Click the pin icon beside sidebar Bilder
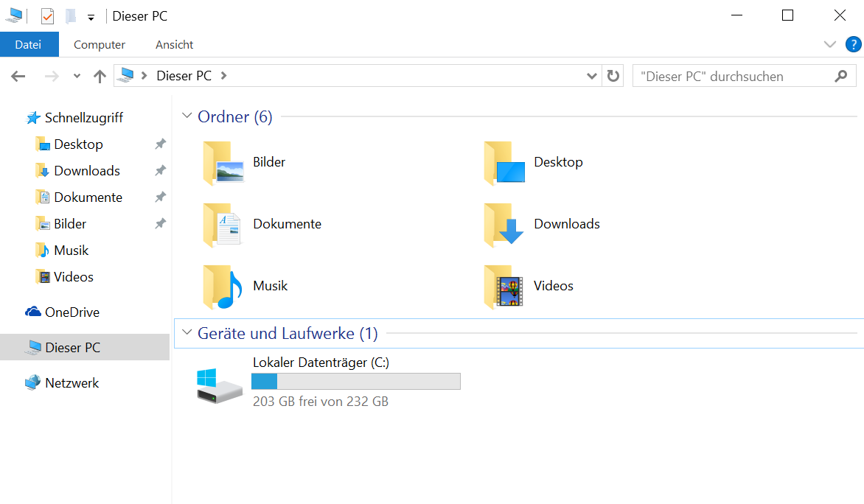This screenshot has width=864, height=504. (x=161, y=223)
